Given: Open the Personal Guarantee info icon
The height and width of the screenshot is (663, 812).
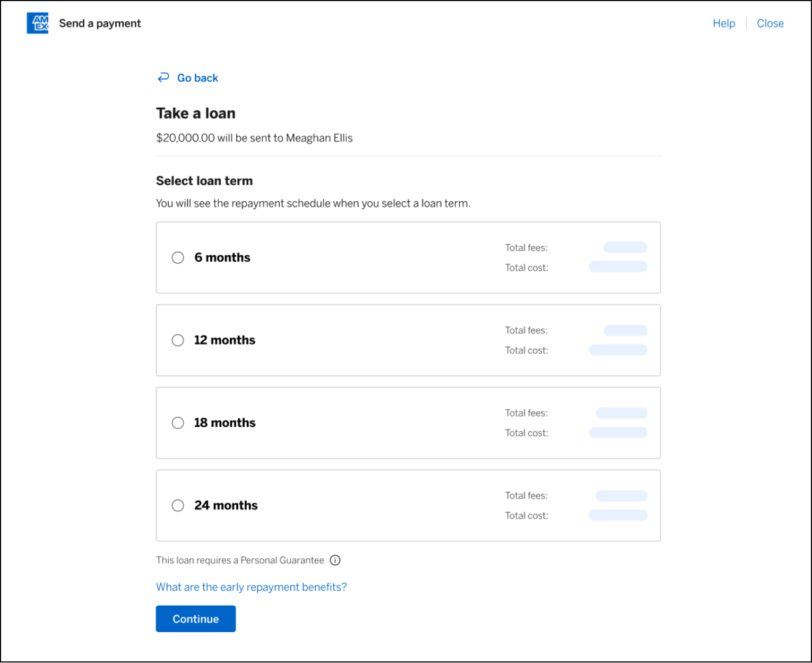Looking at the screenshot, I should pos(335,560).
